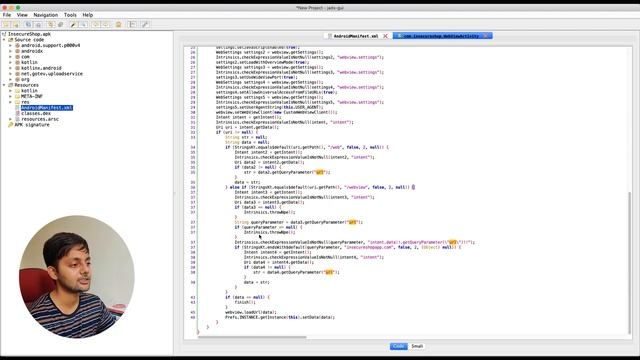Select the InsecureShop.apk root node

29,34
